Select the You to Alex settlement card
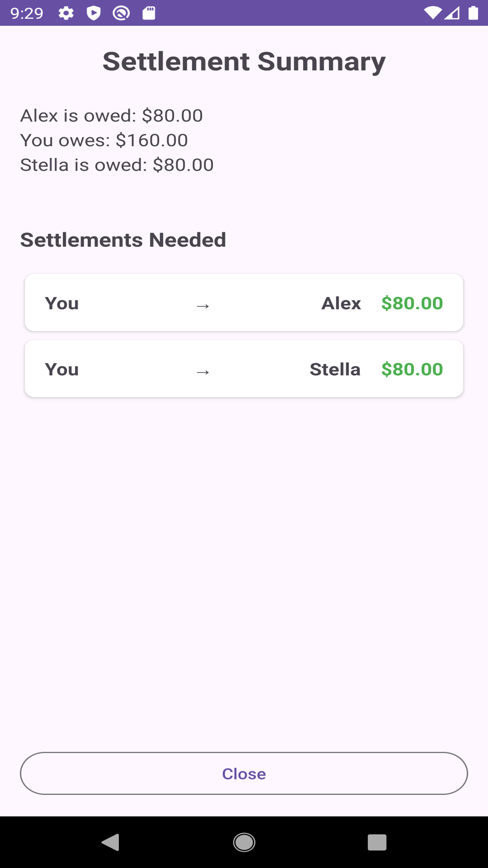Screen dimensions: 488x868 [x=244, y=302]
